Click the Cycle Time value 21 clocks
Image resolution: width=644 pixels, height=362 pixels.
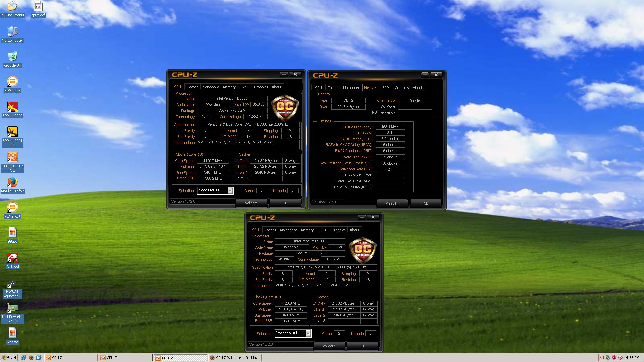tap(390, 157)
